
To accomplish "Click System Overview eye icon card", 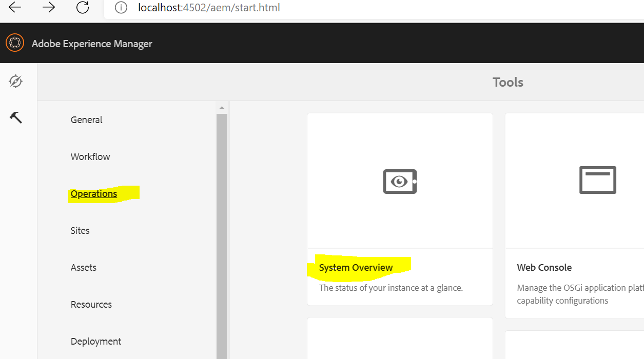I will (x=400, y=181).
